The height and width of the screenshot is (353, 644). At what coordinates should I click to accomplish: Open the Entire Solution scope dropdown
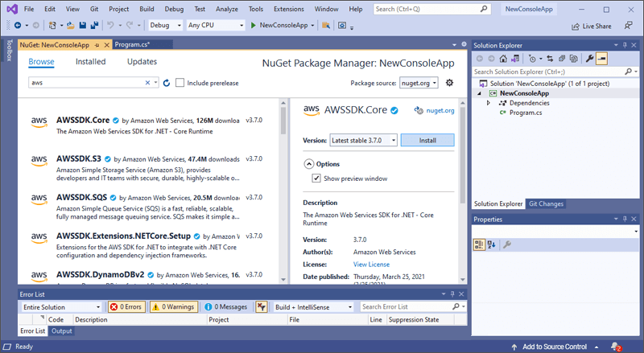click(x=61, y=307)
